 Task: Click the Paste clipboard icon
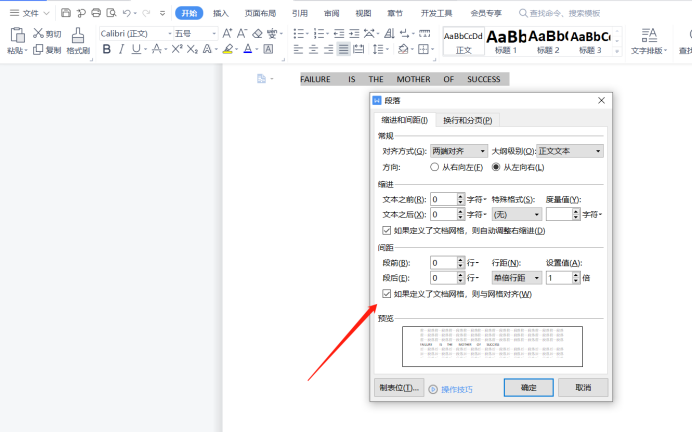point(17,35)
